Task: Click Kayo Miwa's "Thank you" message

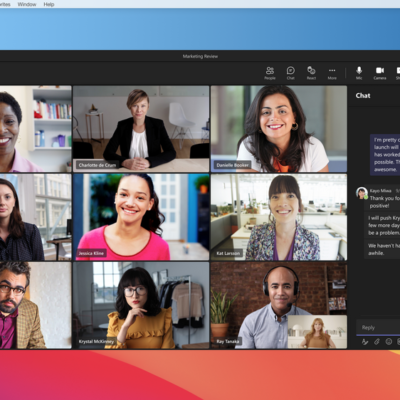Action: point(382,198)
